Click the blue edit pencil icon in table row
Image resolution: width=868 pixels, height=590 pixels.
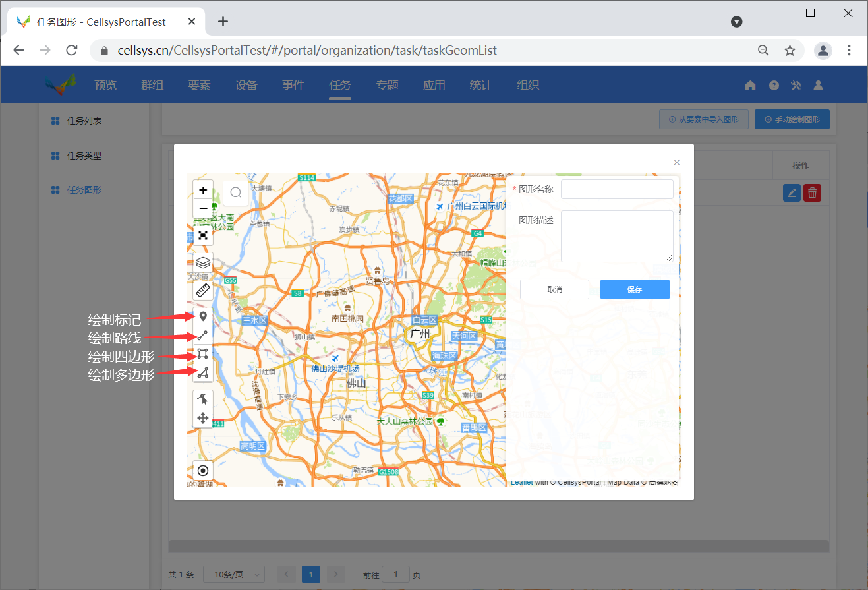pyautogui.click(x=792, y=193)
